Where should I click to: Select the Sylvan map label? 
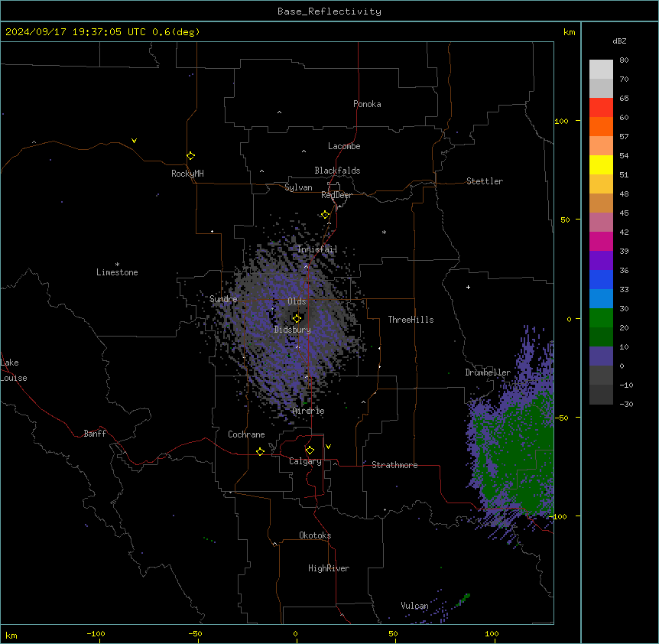tap(298, 187)
